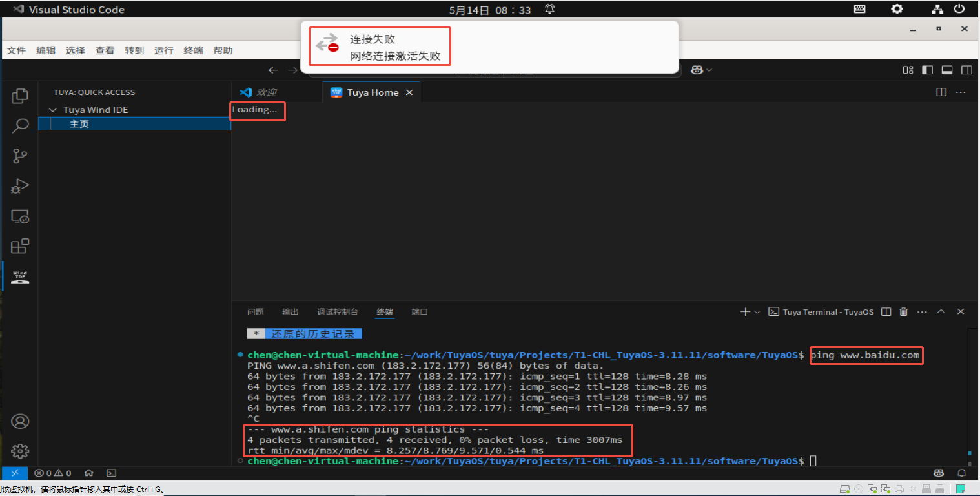Open the 终端 menu in menu bar
Viewport: 980px width, 496px height.
(x=194, y=50)
